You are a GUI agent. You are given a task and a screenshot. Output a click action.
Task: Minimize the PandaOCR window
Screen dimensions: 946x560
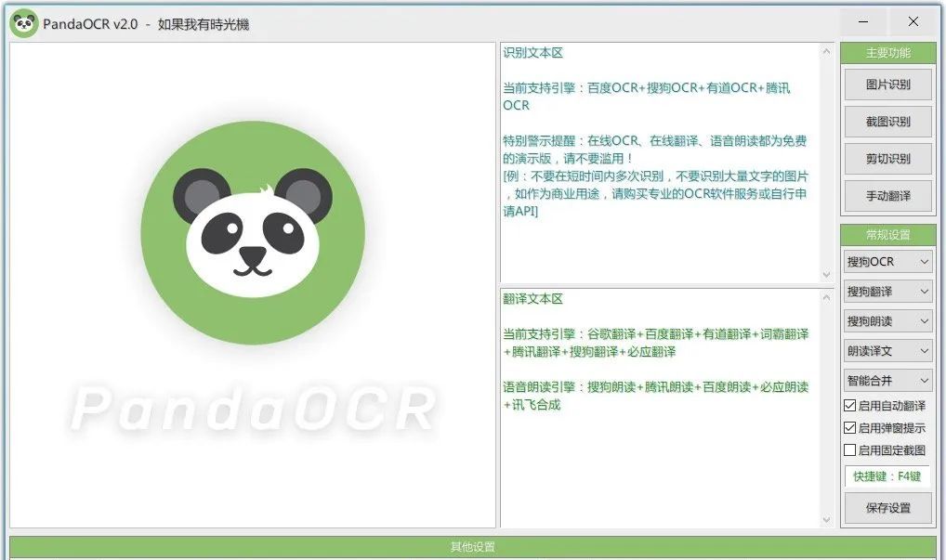863,22
